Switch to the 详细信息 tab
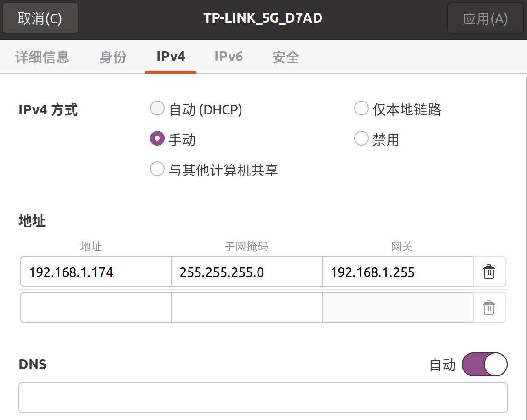 [x=42, y=57]
